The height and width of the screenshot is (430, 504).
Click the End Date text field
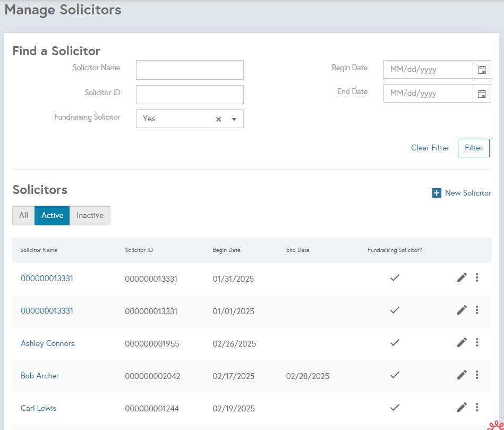tap(428, 94)
